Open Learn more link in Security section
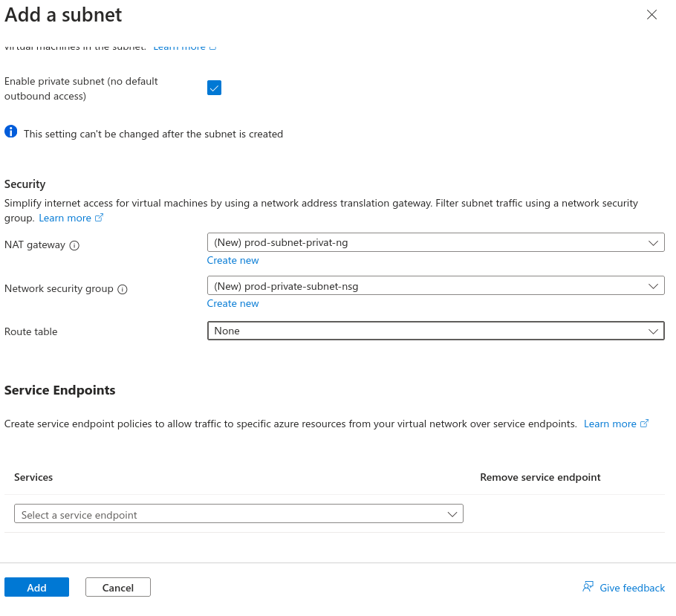The width and height of the screenshot is (676, 616). coord(65,218)
